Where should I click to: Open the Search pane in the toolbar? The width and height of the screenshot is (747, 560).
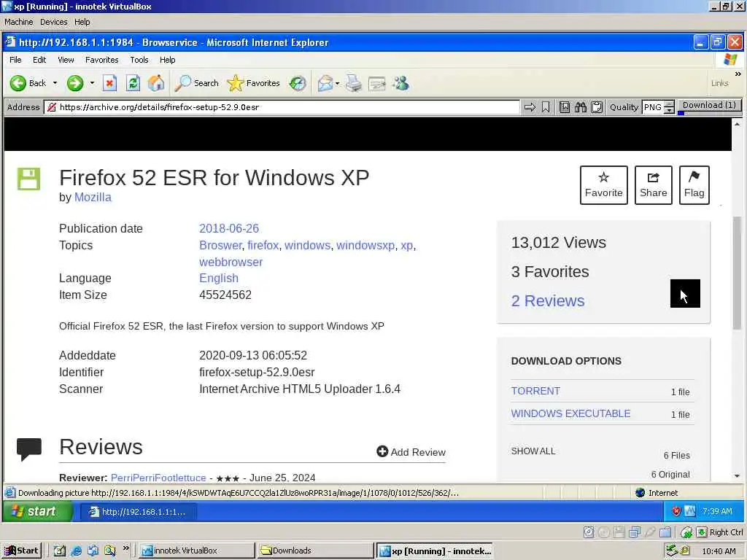[196, 83]
